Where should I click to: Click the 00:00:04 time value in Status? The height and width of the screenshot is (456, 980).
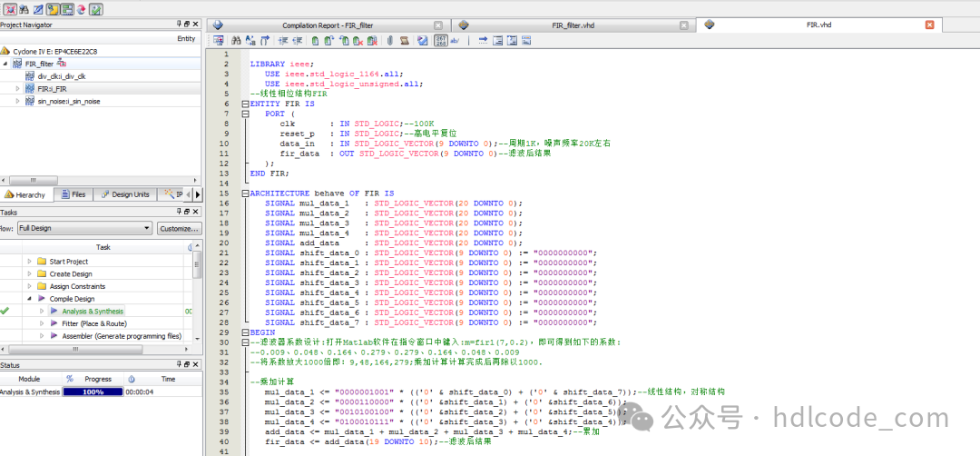(x=140, y=392)
